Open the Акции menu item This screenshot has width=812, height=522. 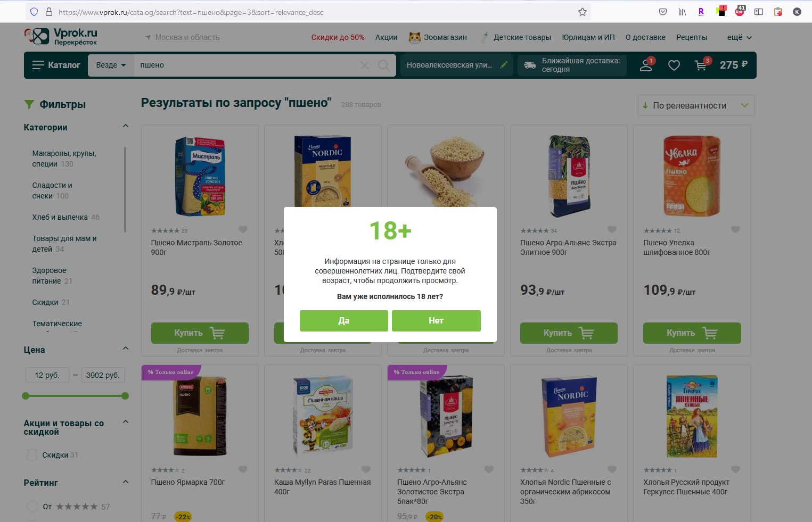pos(386,37)
